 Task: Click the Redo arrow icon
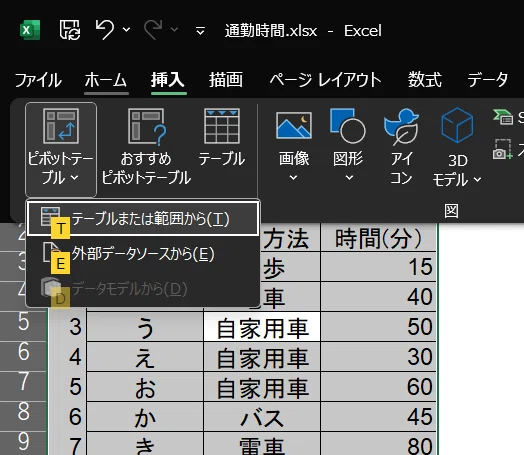click(x=153, y=30)
